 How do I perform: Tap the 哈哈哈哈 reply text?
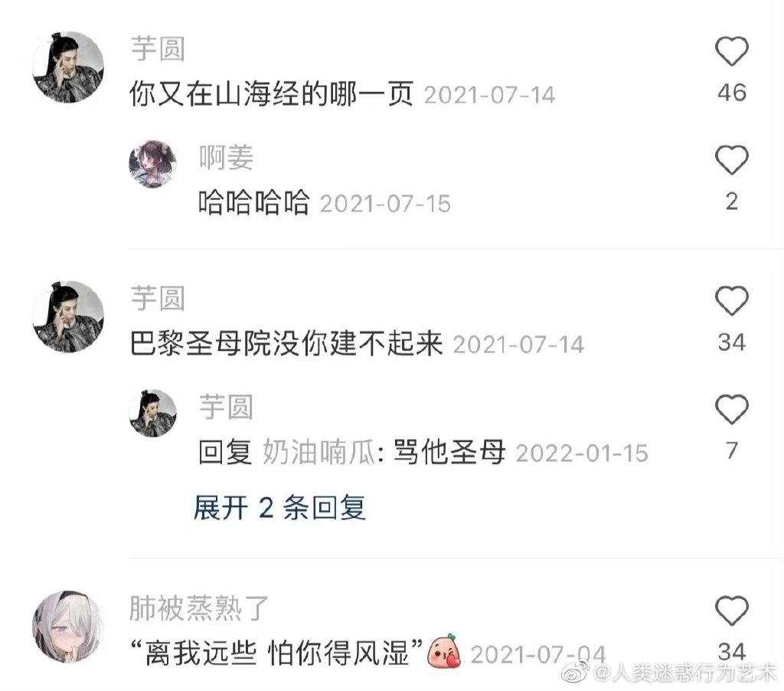[254, 203]
